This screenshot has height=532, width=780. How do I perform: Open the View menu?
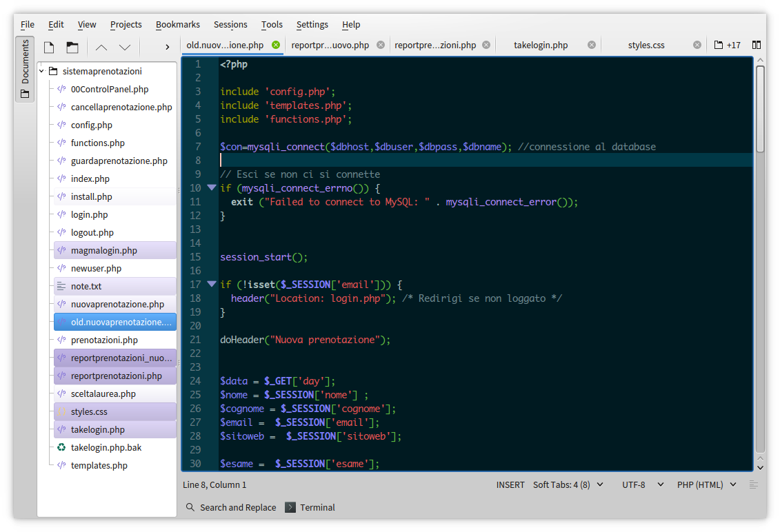(x=87, y=24)
